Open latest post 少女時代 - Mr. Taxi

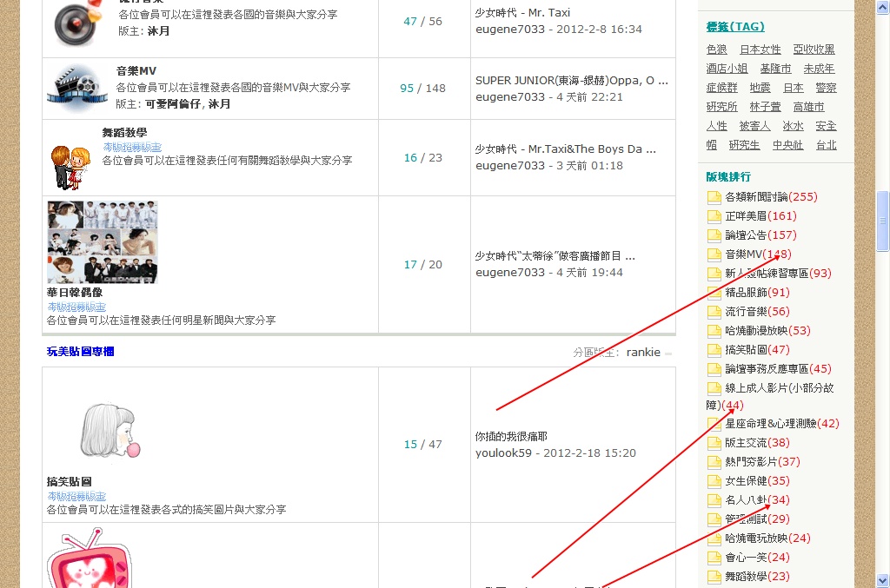coord(522,12)
